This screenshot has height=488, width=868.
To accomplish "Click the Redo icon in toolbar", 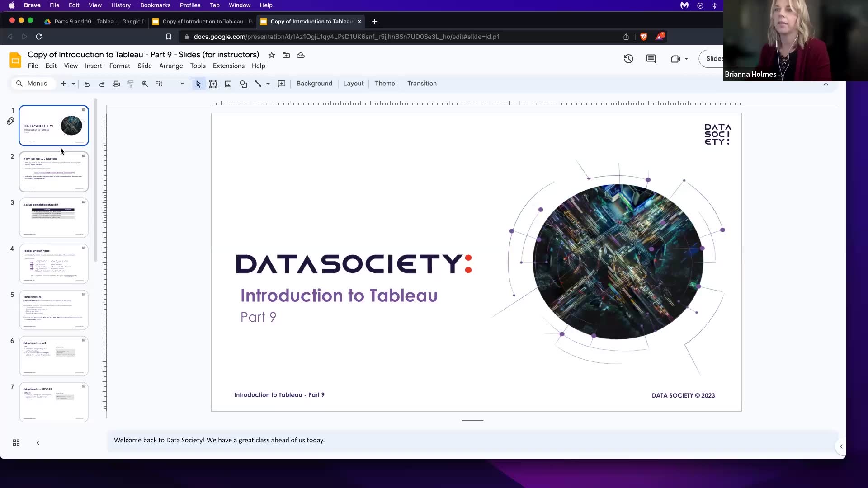I will point(102,84).
